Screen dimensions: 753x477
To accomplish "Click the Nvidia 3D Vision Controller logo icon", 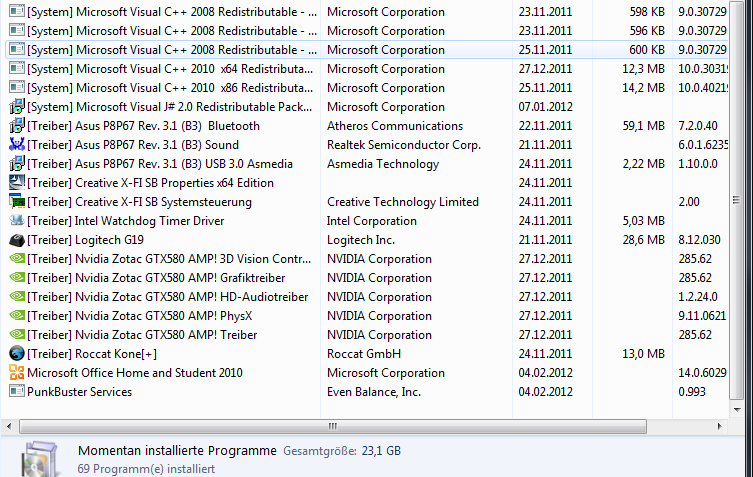I will pyautogui.click(x=17, y=258).
